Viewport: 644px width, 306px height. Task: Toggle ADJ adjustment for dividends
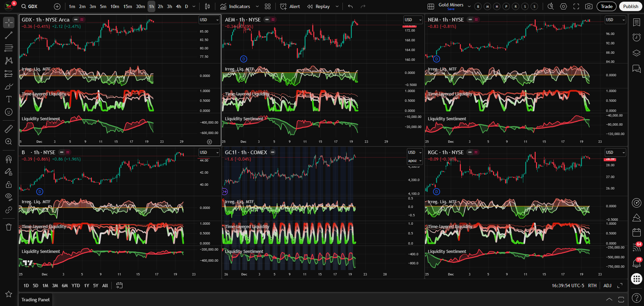click(x=607, y=286)
